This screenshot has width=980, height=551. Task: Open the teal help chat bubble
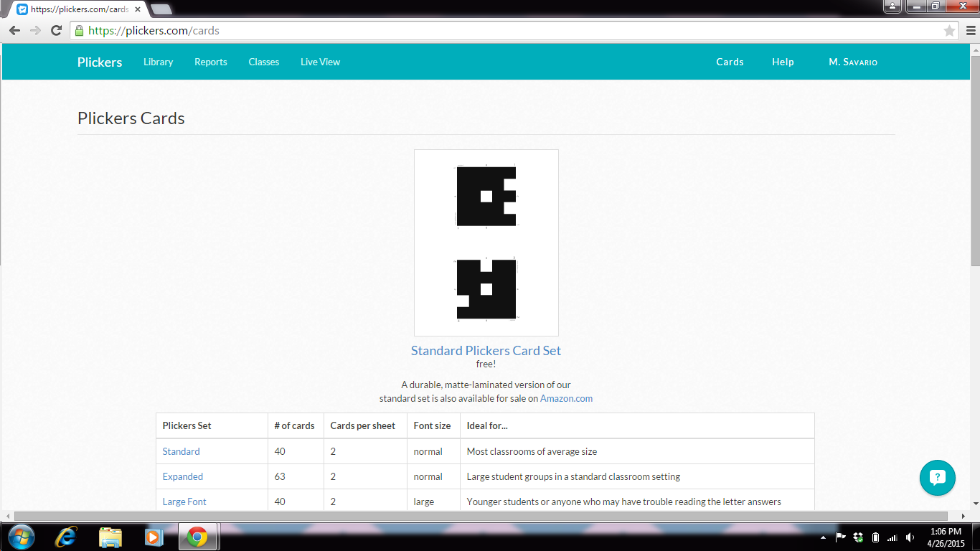pyautogui.click(x=938, y=478)
